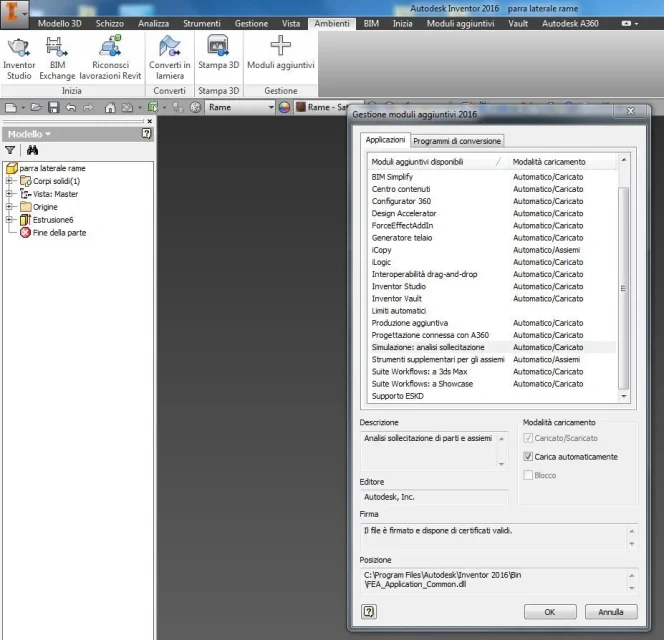Viewport: 664px width, 640px height.
Task: Click the green selection priority icon
Action: point(152,108)
